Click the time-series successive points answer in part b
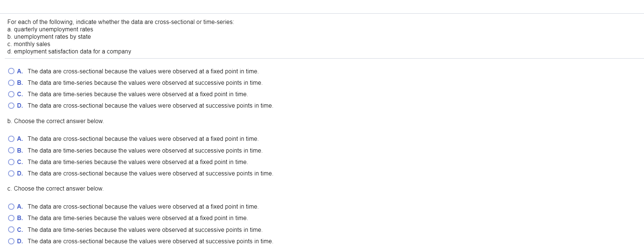 point(145,150)
